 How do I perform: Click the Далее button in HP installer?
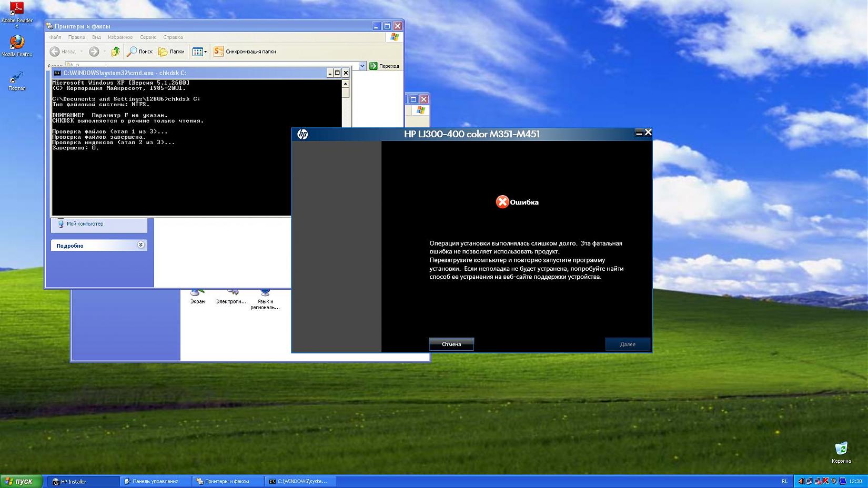(628, 344)
